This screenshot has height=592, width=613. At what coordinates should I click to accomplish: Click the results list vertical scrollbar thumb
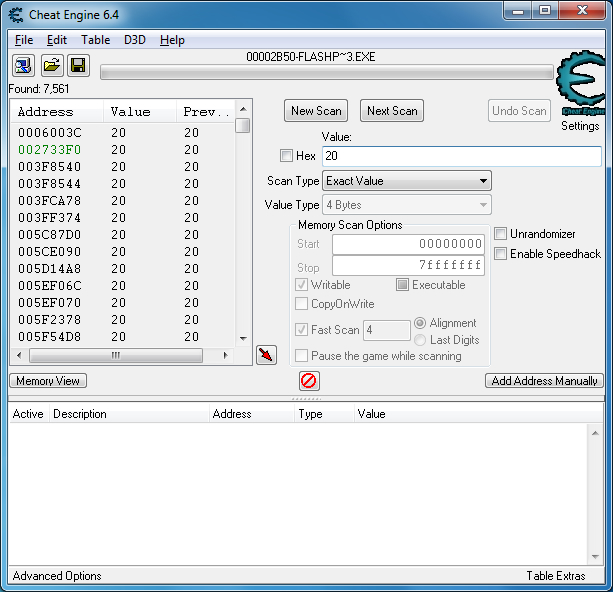[243, 126]
